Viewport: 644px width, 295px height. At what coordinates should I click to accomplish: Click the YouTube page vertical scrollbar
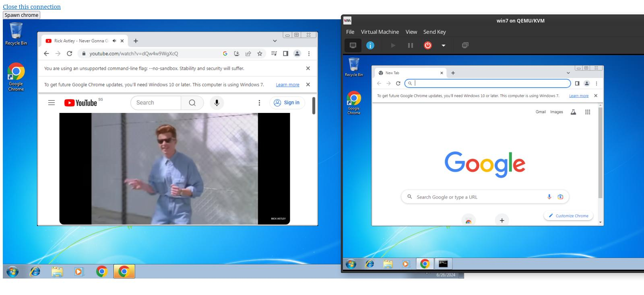coord(314,106)
